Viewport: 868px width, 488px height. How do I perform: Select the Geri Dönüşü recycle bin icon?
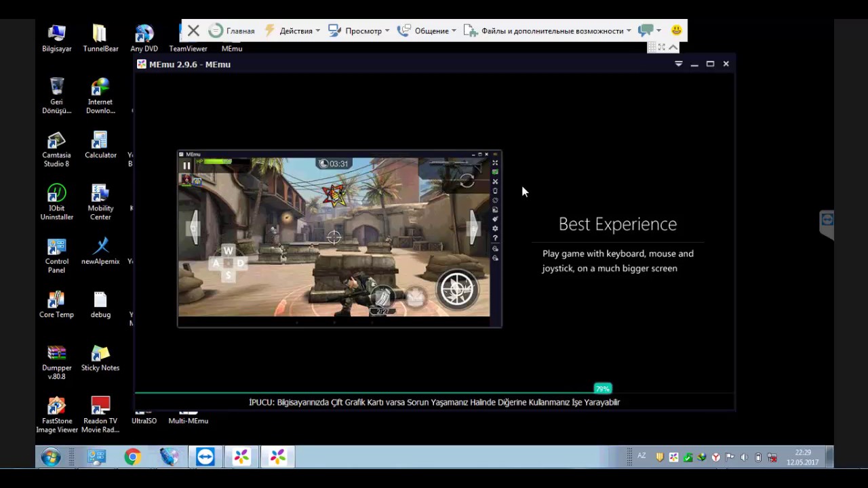pyautogui.click(x=56, y=96)
